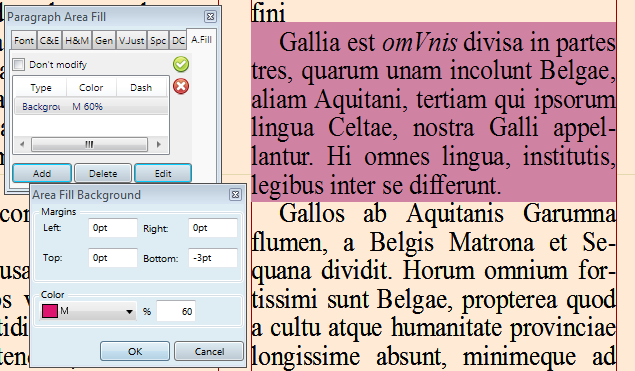Open the Gen tab
The image size is (635, 371).
click(x=104, y=41)
